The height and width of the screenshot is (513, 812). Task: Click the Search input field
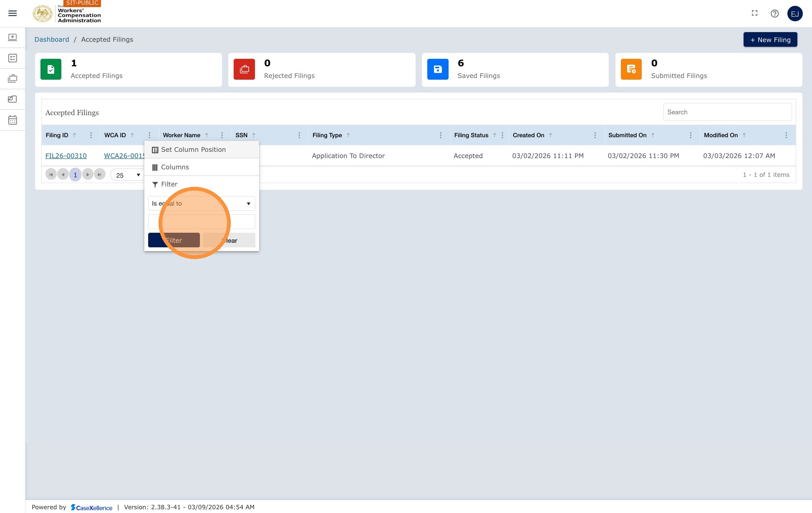point(727,112)
